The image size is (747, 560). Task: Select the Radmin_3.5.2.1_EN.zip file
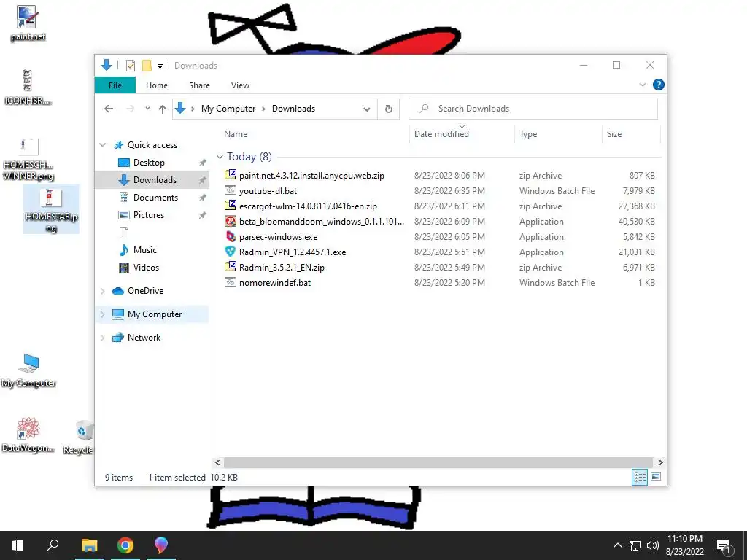tap(282, 267)
